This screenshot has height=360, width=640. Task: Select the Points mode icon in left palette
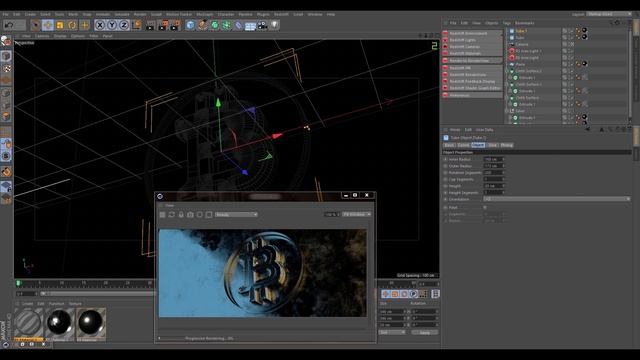coord(6,93)
